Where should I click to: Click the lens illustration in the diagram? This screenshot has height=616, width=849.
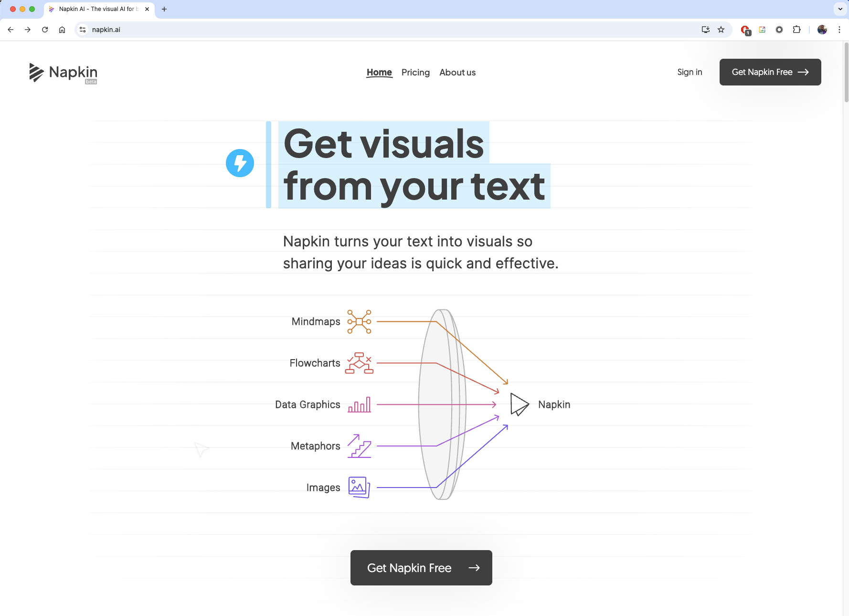(443, 404)
